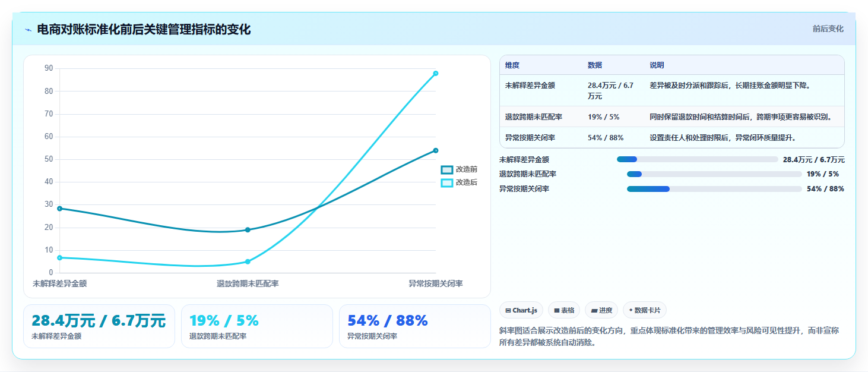Click the 改造后 point for 退款跨期未匹配率

(248, 261)
